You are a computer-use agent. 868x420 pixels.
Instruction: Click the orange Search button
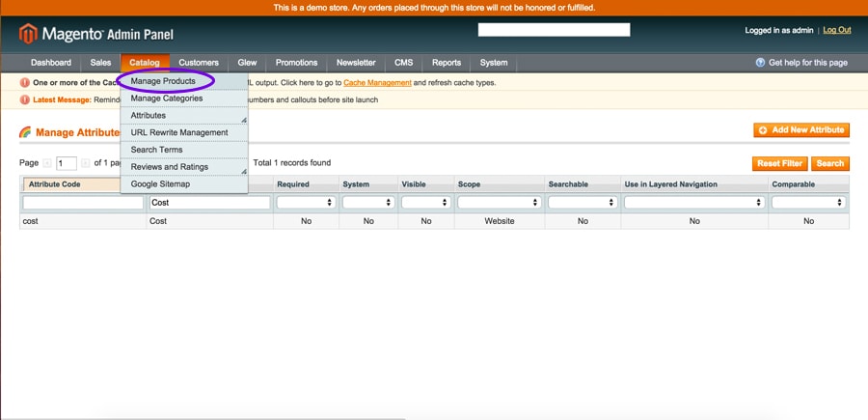pos(829,163)
